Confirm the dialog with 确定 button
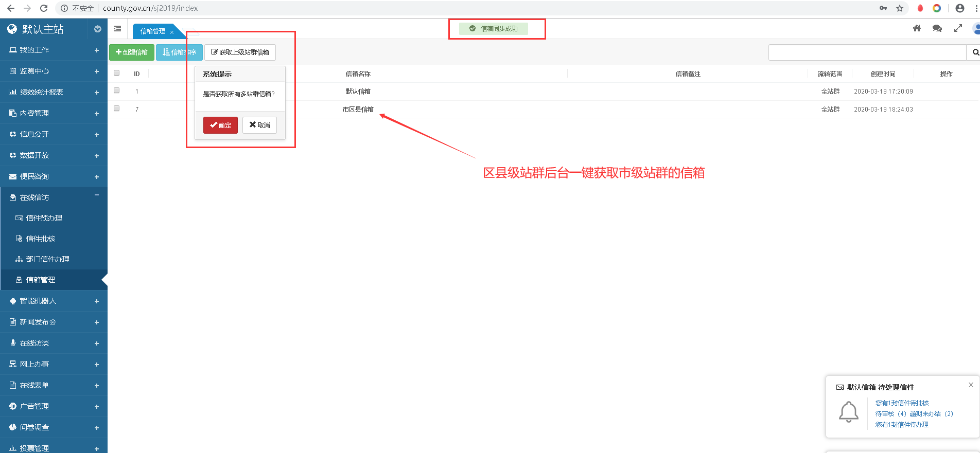980x453 pixels. tap(220, 125)
